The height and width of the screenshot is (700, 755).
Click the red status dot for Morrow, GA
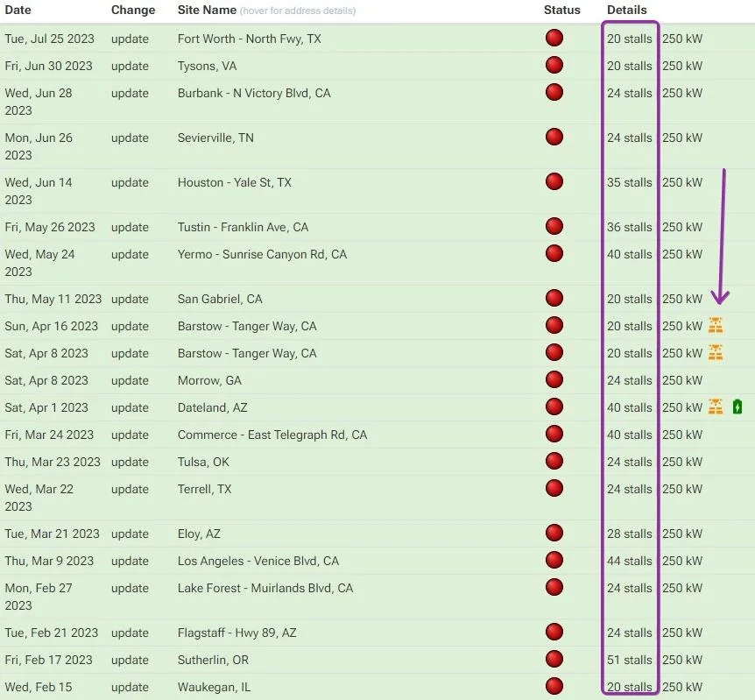coord(554,379)
